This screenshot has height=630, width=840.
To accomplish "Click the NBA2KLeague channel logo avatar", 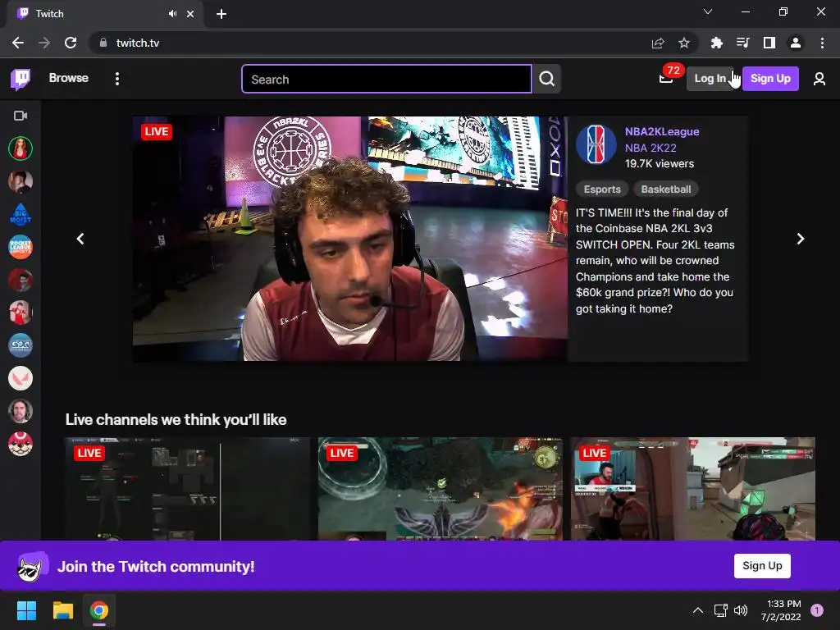I will (x=596, y=144).
